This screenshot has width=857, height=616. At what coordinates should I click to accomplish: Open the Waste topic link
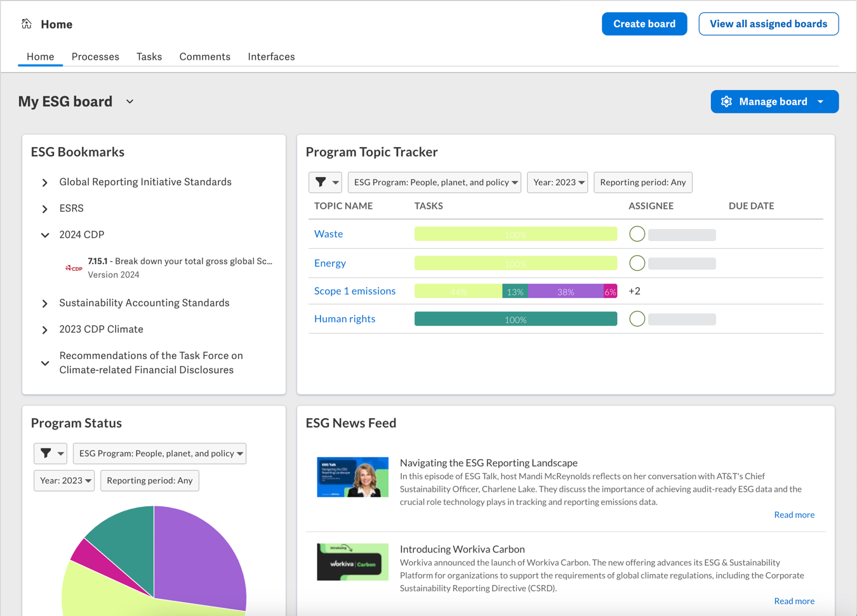pos(328,234)
